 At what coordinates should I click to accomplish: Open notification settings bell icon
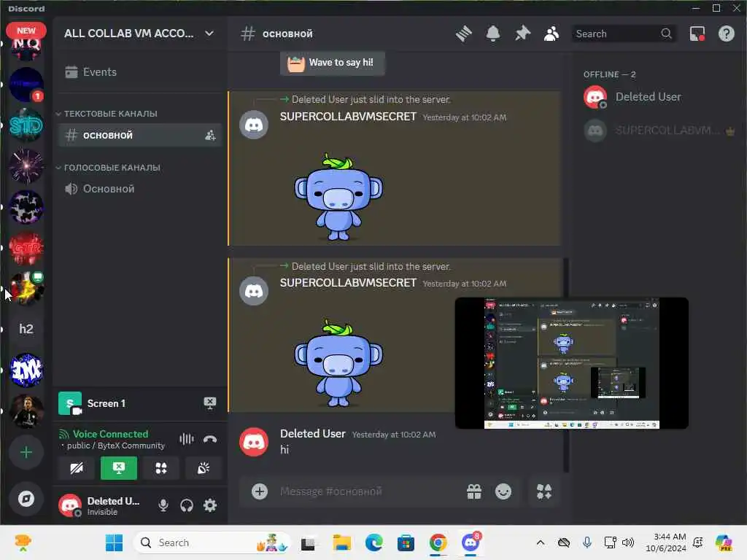click(493, 34)
